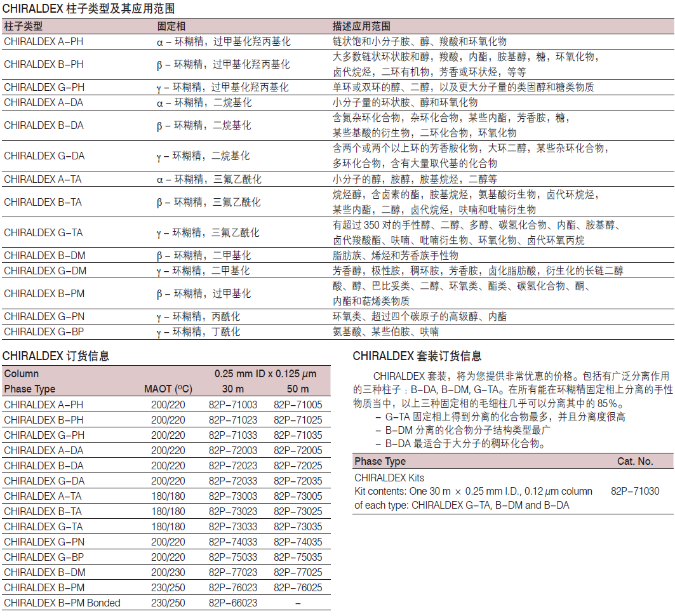Click the "50 m" column header
The width and height of the screenshot is (675, 616).
(298, 389)
